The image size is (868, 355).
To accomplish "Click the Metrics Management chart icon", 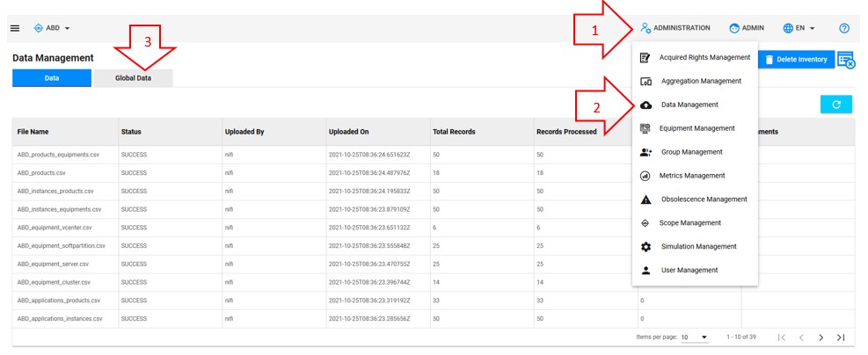I will tap(646, 176).
